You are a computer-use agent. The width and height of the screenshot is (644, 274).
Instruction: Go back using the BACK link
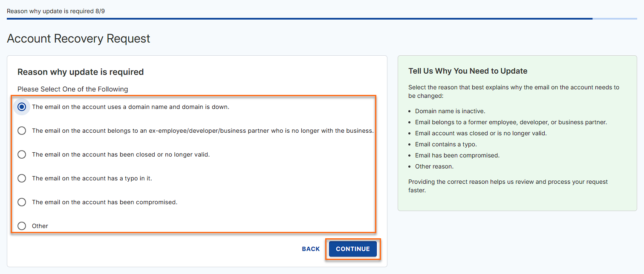tap(311, 249)
